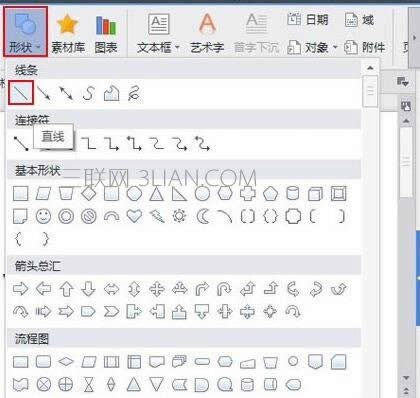Select the up arrow block shape
The image size is (420, 398).
tap(66, 289)
